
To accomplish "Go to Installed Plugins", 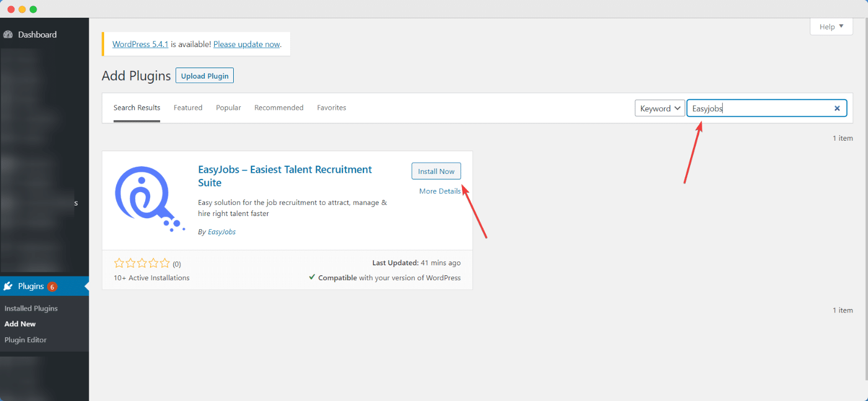I will [x=31, y=308].
